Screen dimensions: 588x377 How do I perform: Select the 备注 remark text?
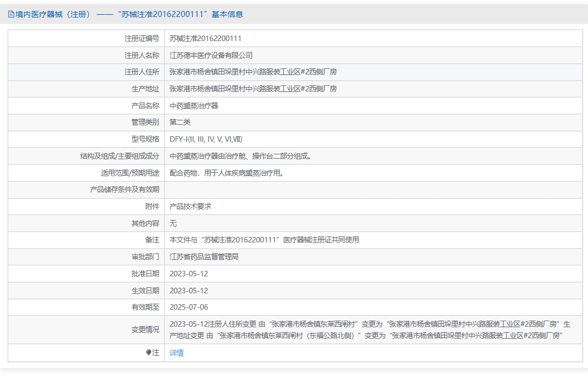click(264, 240)
